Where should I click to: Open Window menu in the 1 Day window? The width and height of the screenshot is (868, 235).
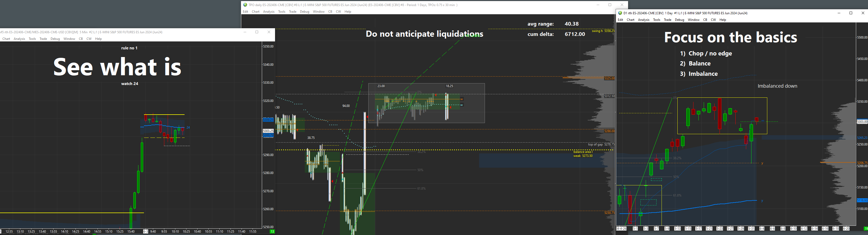point(694,20)
